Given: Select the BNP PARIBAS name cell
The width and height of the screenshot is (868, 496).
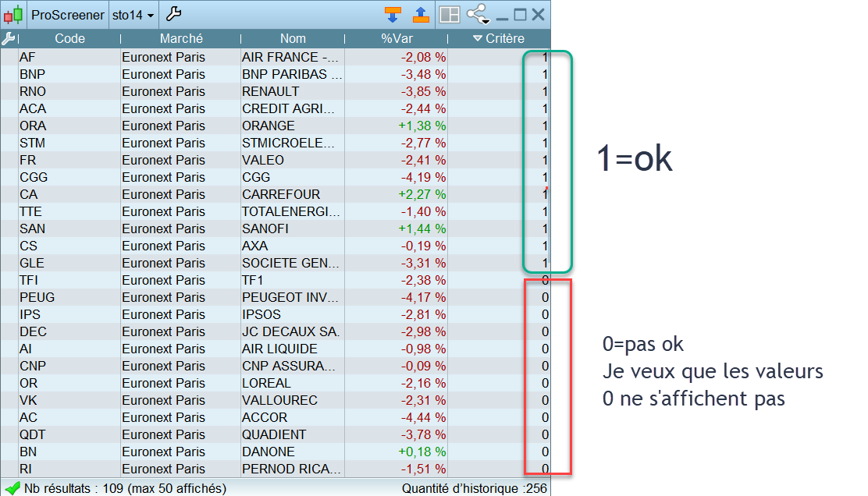Looking at the screenshot, I should [x=292, y=75].
